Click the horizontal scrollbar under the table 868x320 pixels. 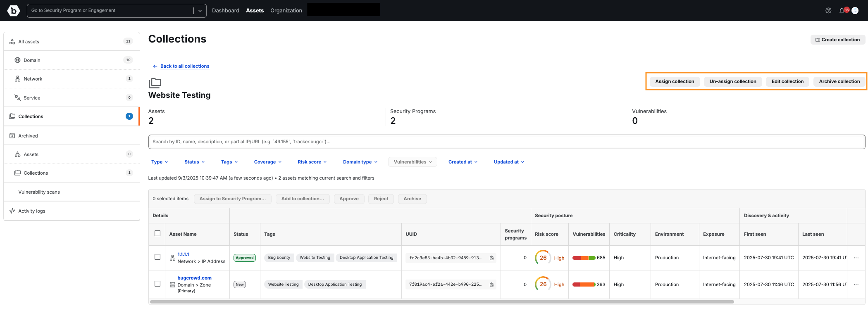point(442,302)
